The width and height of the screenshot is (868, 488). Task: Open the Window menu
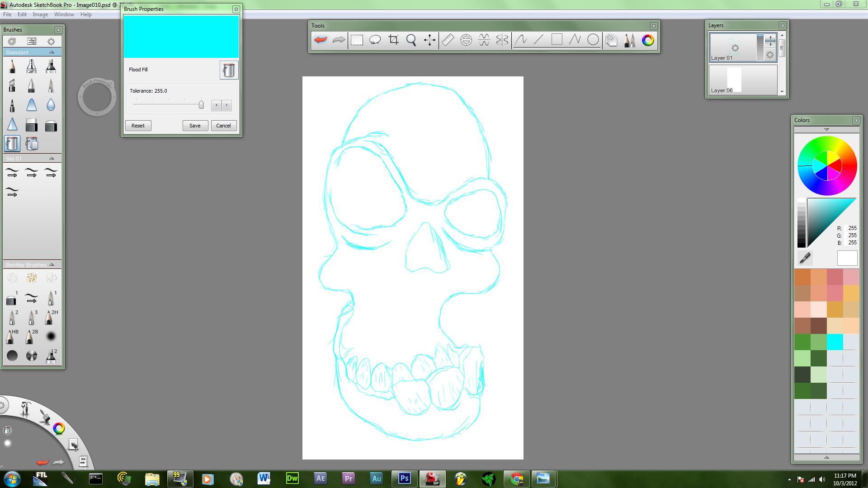(64, 14)
